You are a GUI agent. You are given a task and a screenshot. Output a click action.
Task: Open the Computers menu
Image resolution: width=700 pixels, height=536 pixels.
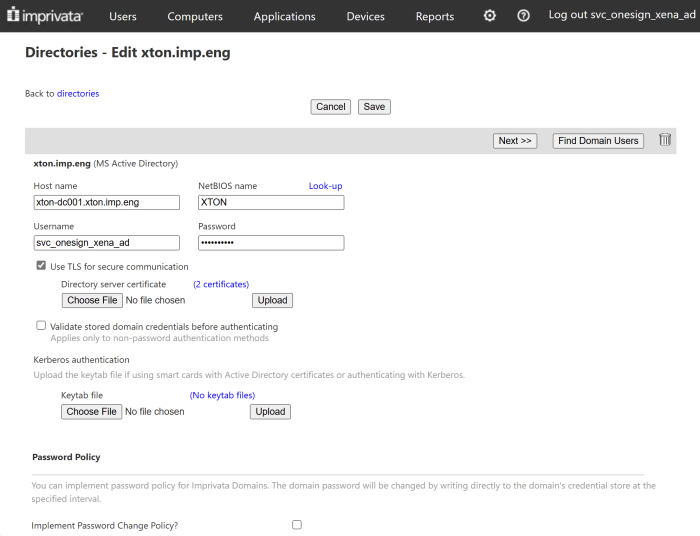(x=195, y=17)
